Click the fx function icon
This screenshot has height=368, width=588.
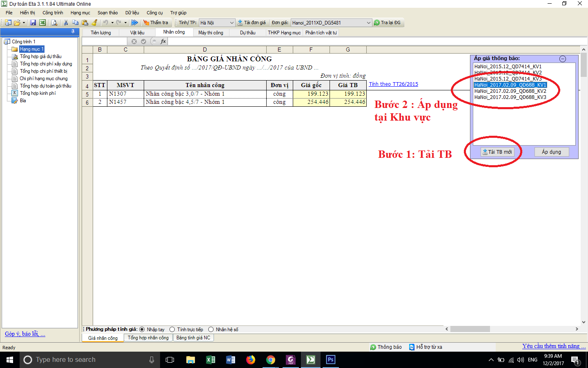click(163, 41)
